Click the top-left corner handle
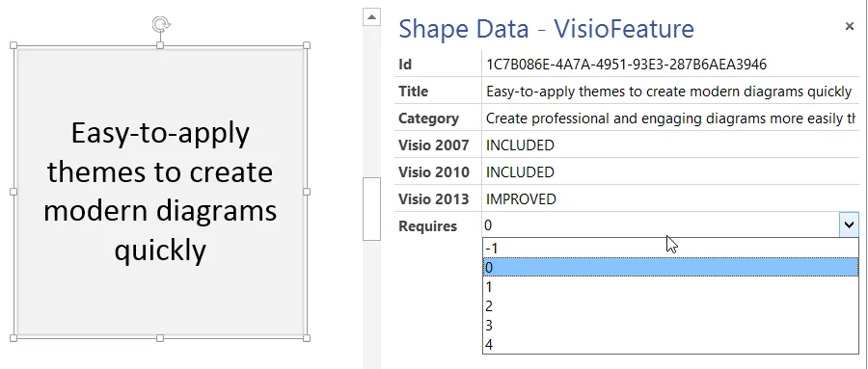 tap(14, 45)
